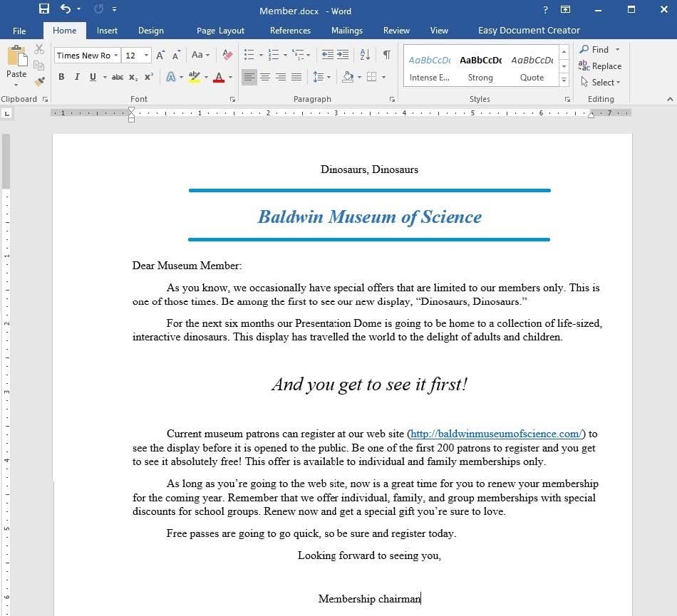Click the Sort A-Z icon
Viewport: 677px width, 616px height.
(x=365, y=55)
